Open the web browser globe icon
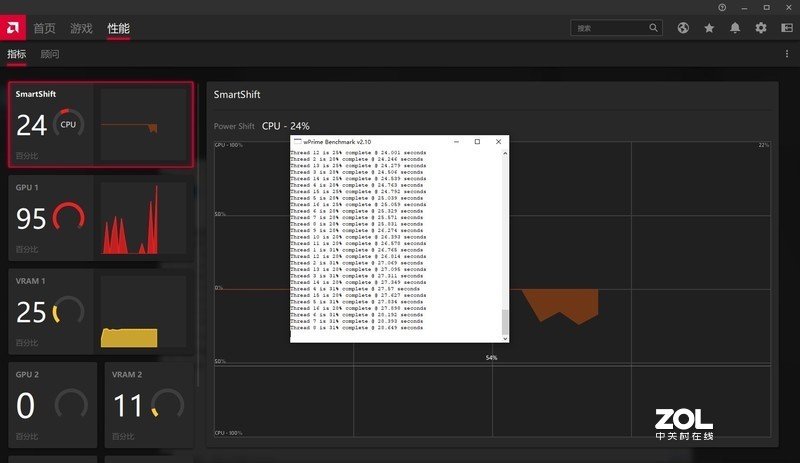 click(683, 28)
